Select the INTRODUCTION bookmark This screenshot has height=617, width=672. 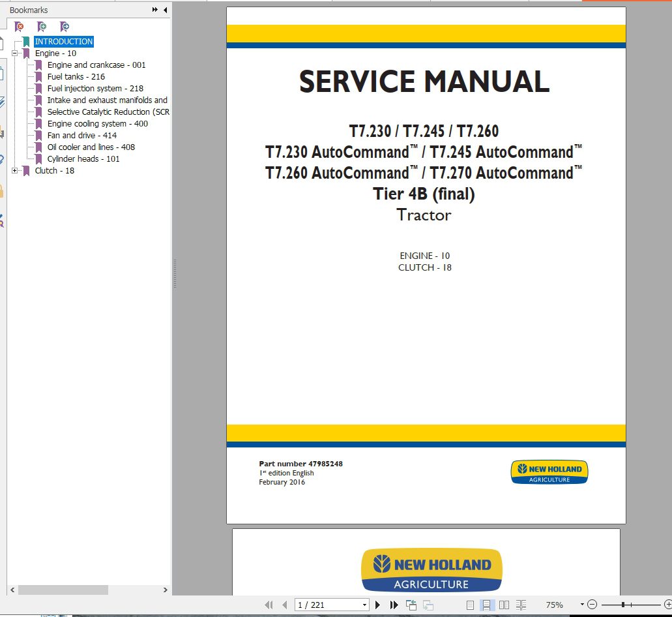coord(64,42)
